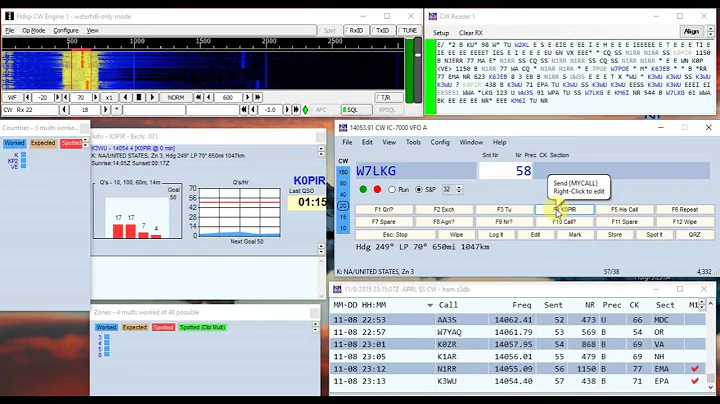Image resolution: width=720 pixels, height=404 pixels.
Task: Click the callsign field showing W7LKG
Action: pos(415,171)
